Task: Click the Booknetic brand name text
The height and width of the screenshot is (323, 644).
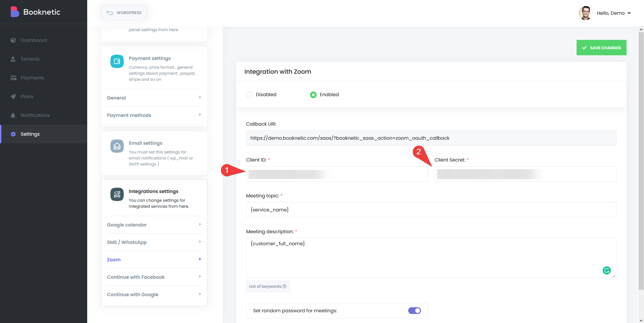Action: pos(42,12)
